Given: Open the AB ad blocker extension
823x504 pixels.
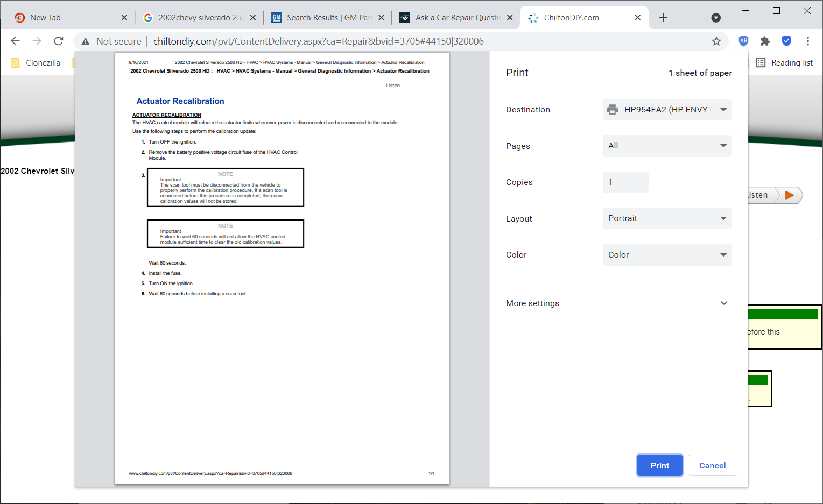Looking at the screenshot, I should point(743,41).
